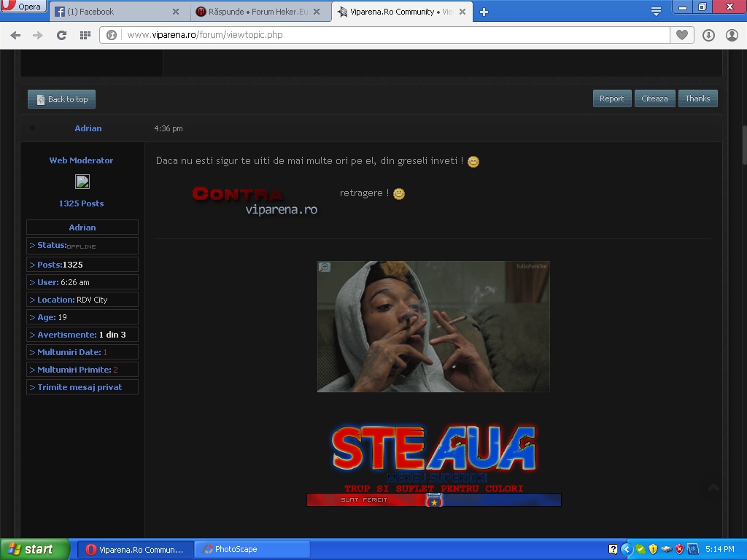Open the user account icon

[732, 35]
